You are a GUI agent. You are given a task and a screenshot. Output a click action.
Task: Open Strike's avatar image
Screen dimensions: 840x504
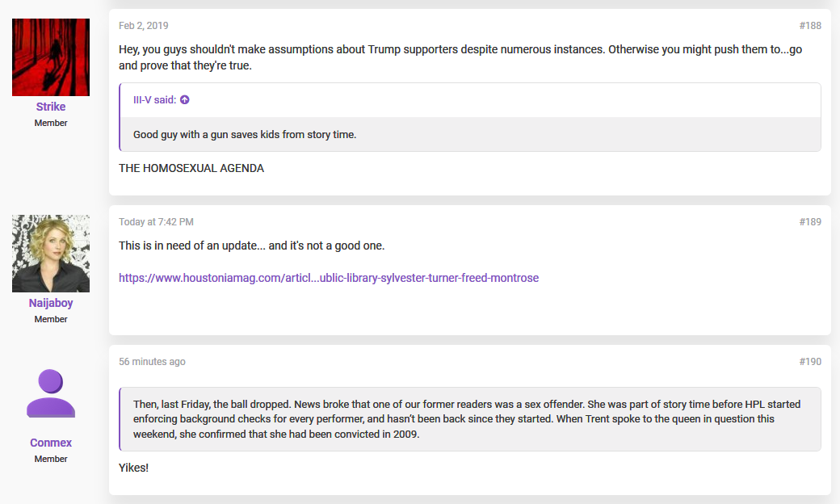click(51, 57)
